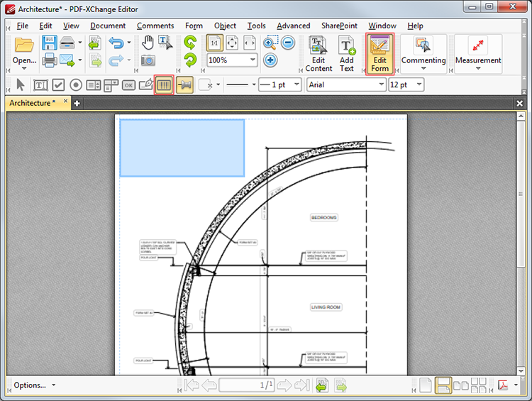532x401 pixels.
Task: Open the Document menu
Action: tap(108, 26)
